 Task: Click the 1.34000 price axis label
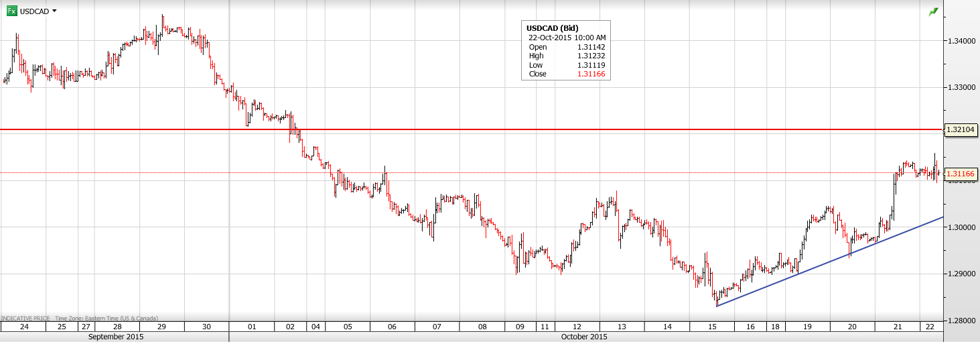tap(961, 42)
